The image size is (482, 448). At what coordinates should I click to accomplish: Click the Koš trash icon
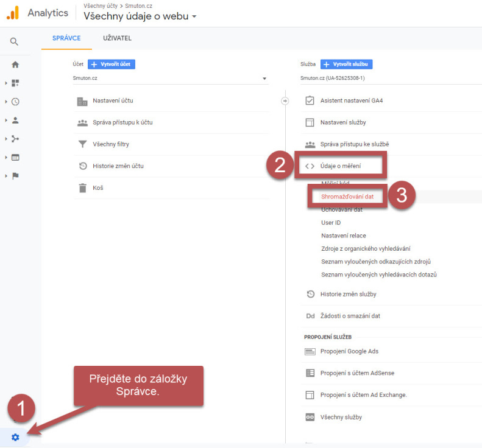coord(83,188)
